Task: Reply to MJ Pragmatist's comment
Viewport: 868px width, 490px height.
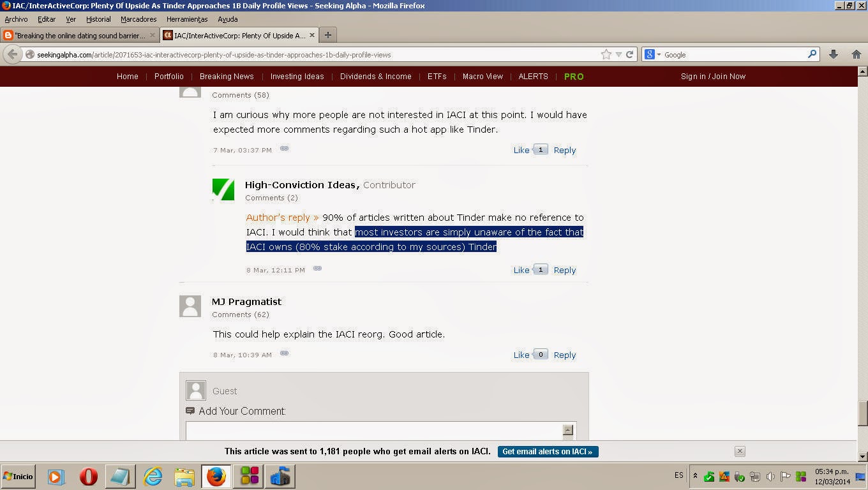Action: point(565,355)
